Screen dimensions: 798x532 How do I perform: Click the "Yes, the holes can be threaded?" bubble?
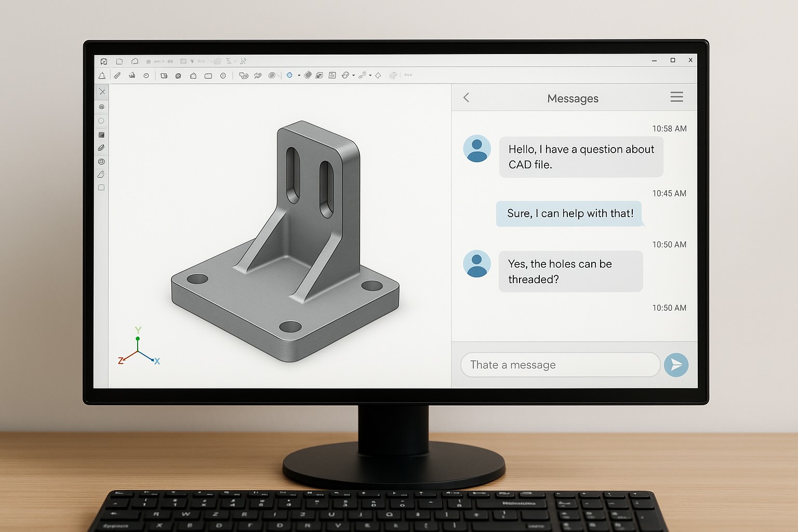[x=570, y=272]
